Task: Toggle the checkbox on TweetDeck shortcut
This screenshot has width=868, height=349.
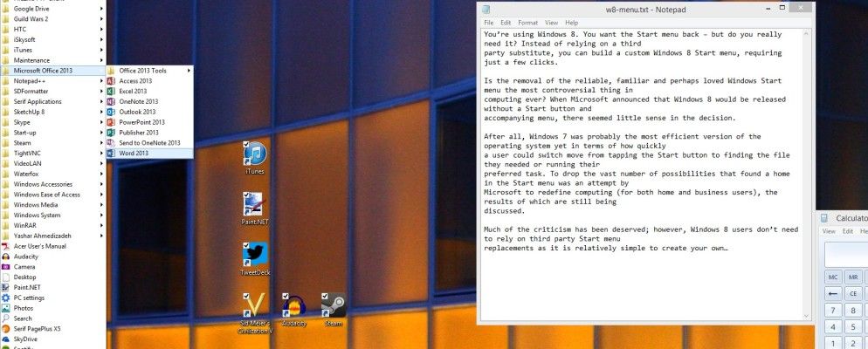Action: pos(245,245)
